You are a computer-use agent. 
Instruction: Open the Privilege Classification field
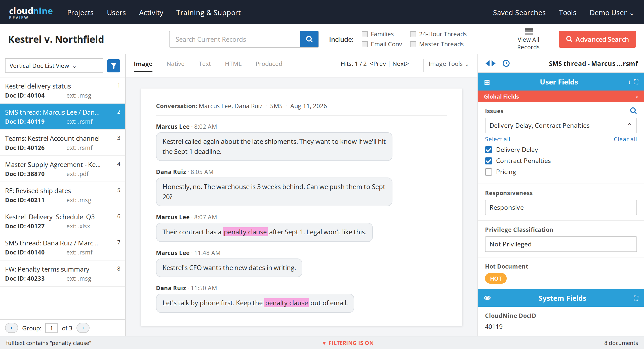point(561,244)
